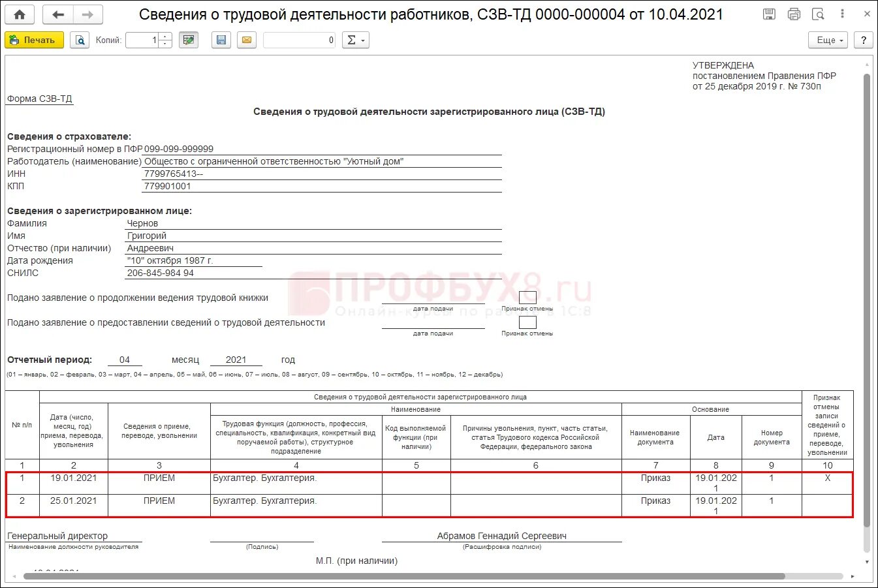Screen dimensions: 878x588
Task: Open the preview icon next to Печать
Action: (x=80, y=40)
